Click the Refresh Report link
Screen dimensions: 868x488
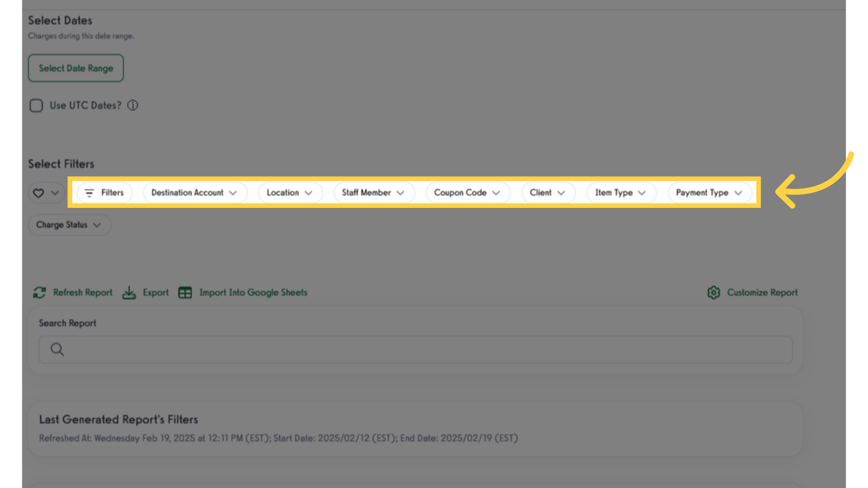(83, 292)
